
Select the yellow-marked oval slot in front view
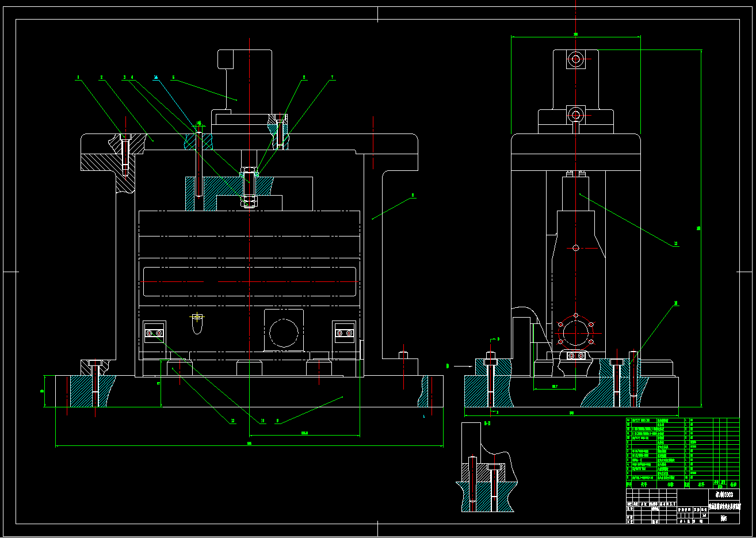pos(197,324)
